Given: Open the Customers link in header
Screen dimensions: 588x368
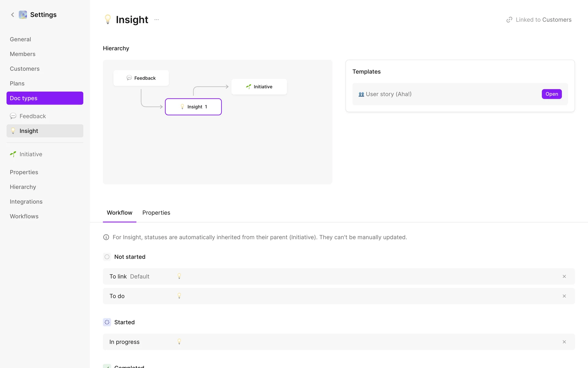Looking at the screenshot, I should coord(556,20).
